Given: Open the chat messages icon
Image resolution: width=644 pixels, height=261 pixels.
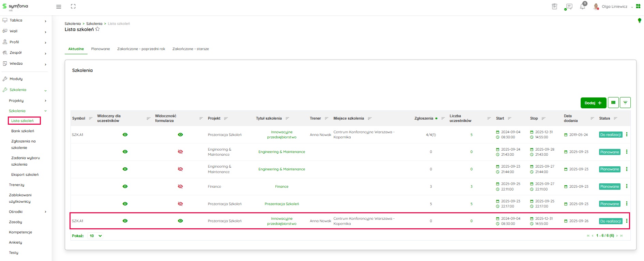Looking at the screenshot, I should tap(568, 6).
